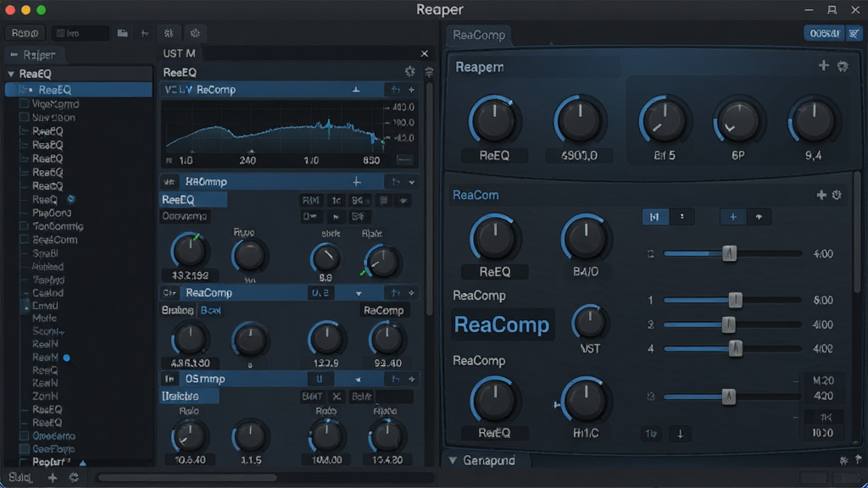The height and width of the screenshot is (488, 868).
Task: Click the gear icon in the ReeEQ header
Action: pos(409,71)
